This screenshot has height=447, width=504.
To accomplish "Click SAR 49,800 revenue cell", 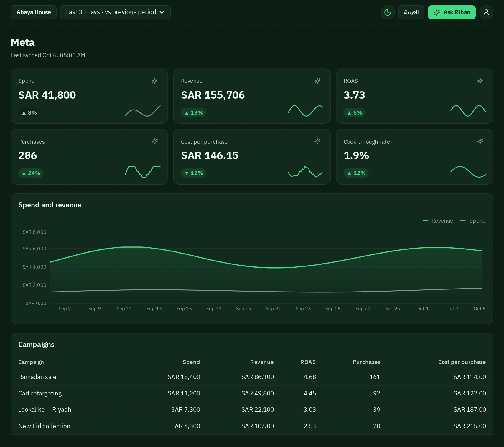I will (x=258, y=393).
